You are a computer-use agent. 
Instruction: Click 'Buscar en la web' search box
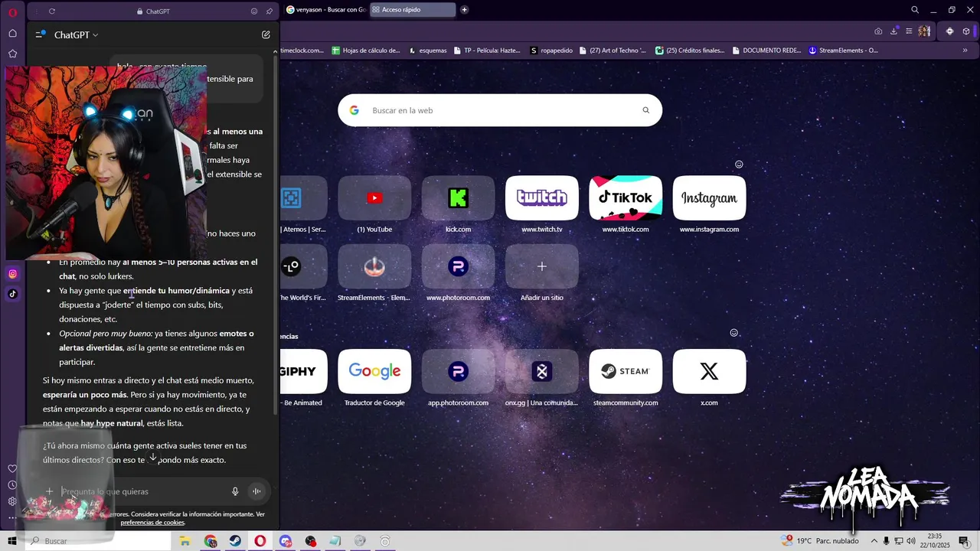pyautogui.click(x=500, y=110)
